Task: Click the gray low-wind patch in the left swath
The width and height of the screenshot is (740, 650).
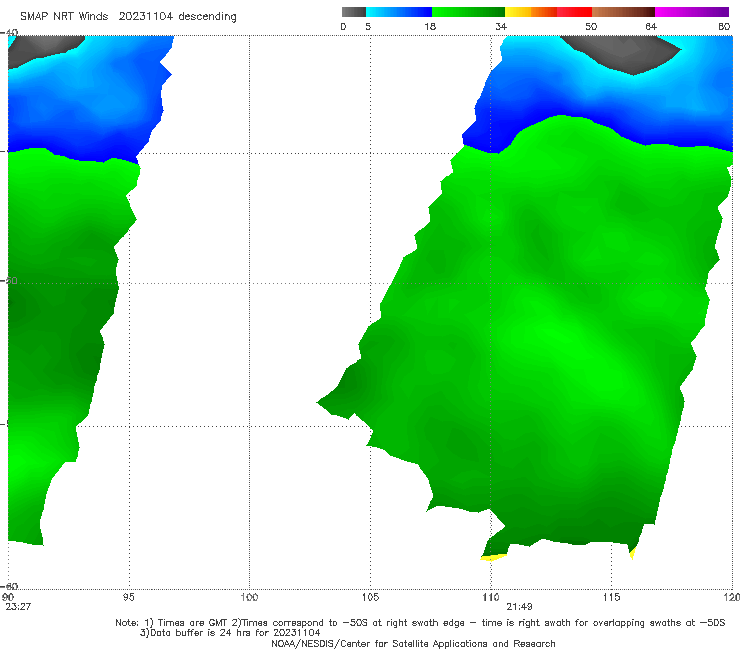Action: pos(42,50)
